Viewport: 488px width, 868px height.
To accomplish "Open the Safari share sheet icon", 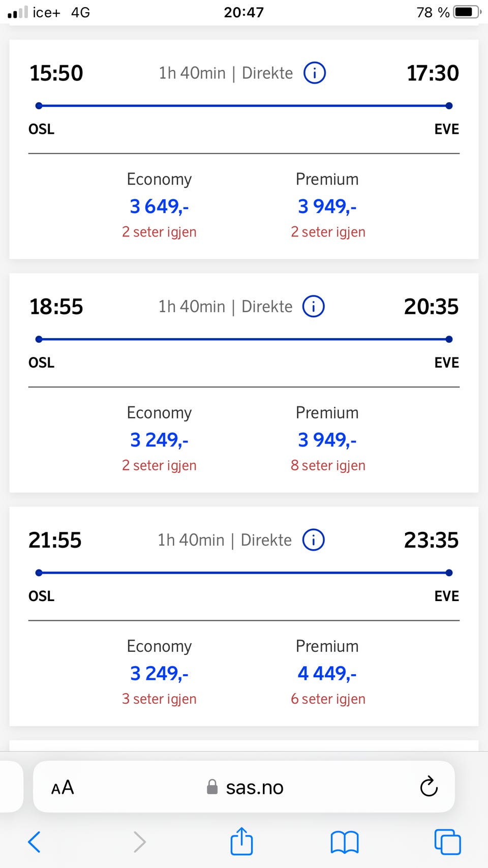I will coord(241,841).
